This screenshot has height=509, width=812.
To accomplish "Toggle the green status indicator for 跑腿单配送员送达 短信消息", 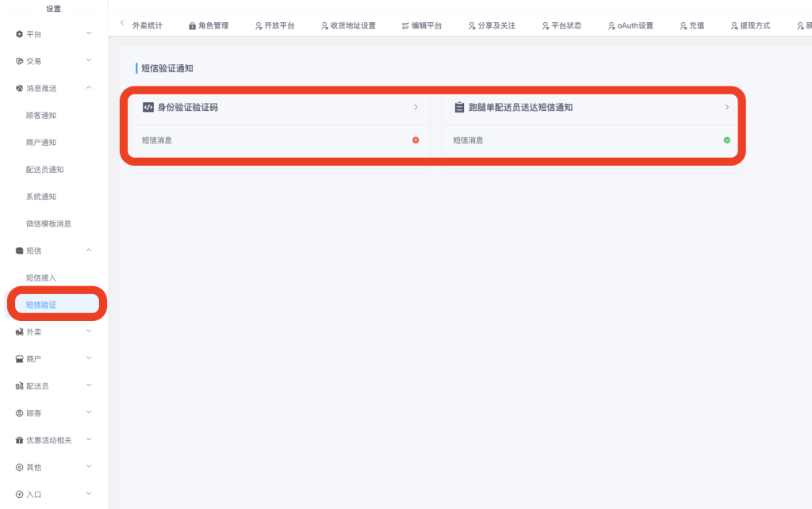I will coord(726,140).
